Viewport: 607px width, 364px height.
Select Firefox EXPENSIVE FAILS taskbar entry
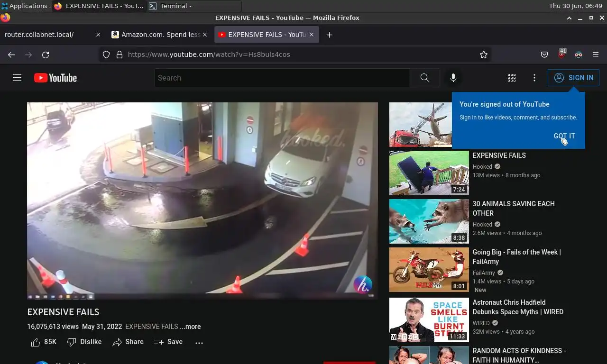point(100,6)
